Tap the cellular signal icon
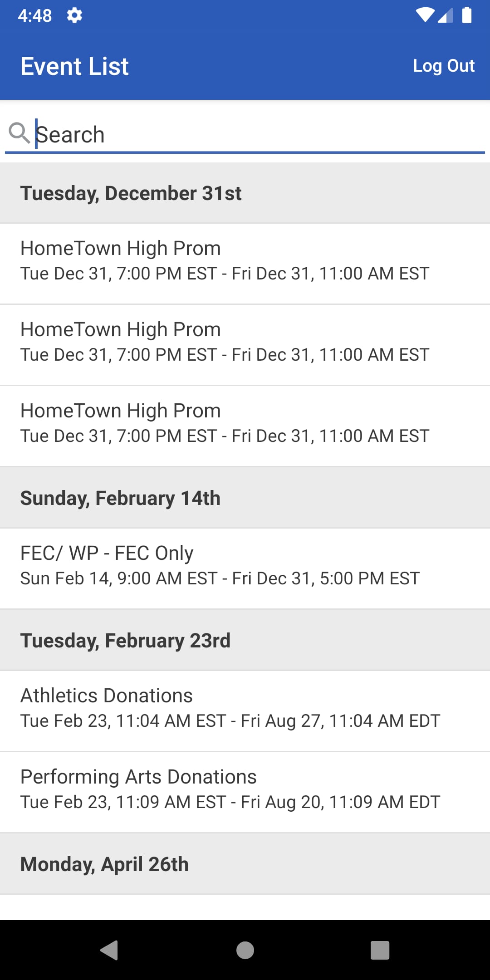This screenshot has height=980, width=490. pyautogui.click(x=446, y=15)
